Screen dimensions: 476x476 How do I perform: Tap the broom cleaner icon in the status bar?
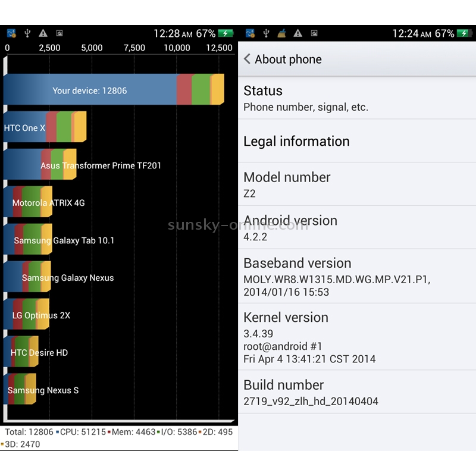pyautogui.click(x=281, y=33)
